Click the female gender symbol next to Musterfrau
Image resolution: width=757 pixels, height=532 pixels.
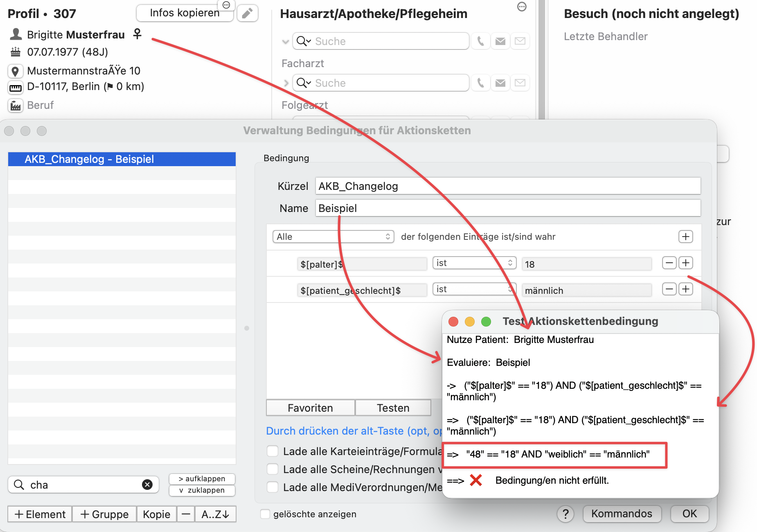pos(137,35)
